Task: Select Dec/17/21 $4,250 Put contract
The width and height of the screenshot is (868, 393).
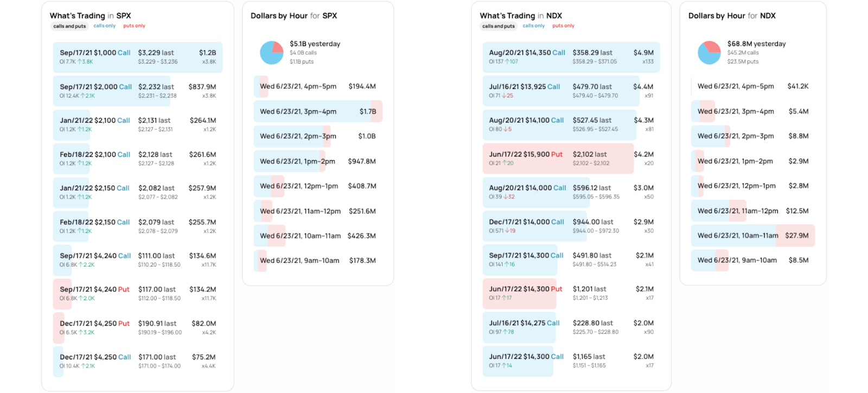Action: click(138, 327)
